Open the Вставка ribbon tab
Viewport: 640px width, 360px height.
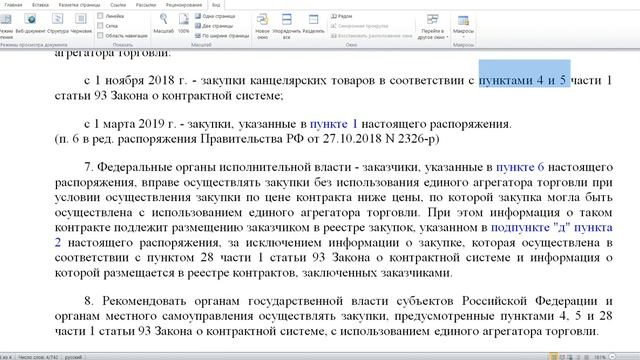(40, 5)
